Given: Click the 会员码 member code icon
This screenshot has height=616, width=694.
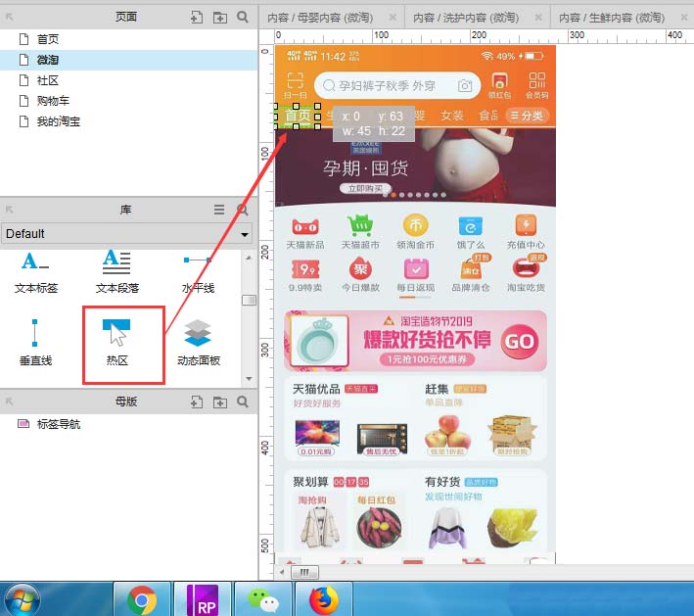Looking at the screenshot, I should (536, 85).
